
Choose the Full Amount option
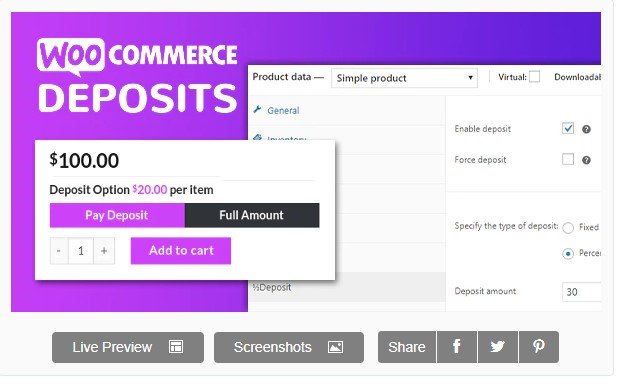[252, 215]
